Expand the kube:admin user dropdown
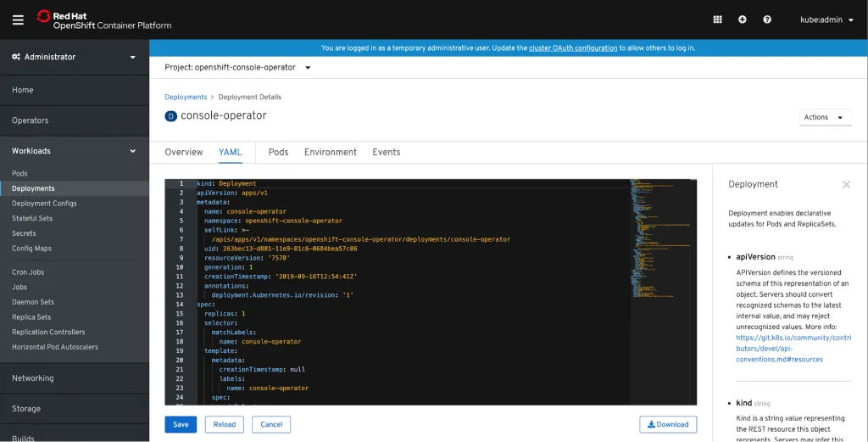 click(x=826, y=20)
